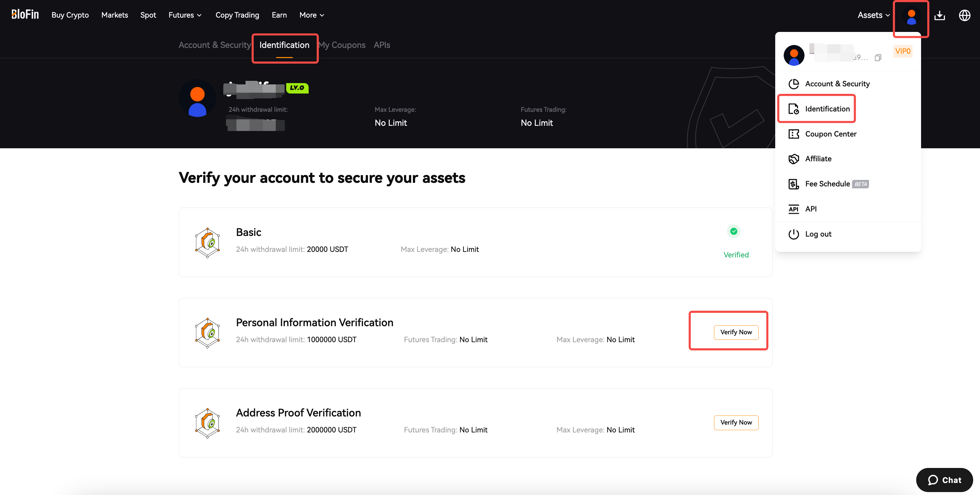Switch to the My Coupons tab
Screen dimensions: 980x495
click(342, 45)
